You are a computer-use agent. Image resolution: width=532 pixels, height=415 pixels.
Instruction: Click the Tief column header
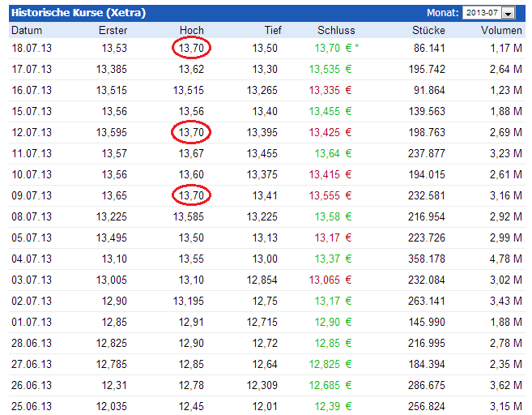click(273, 31)
